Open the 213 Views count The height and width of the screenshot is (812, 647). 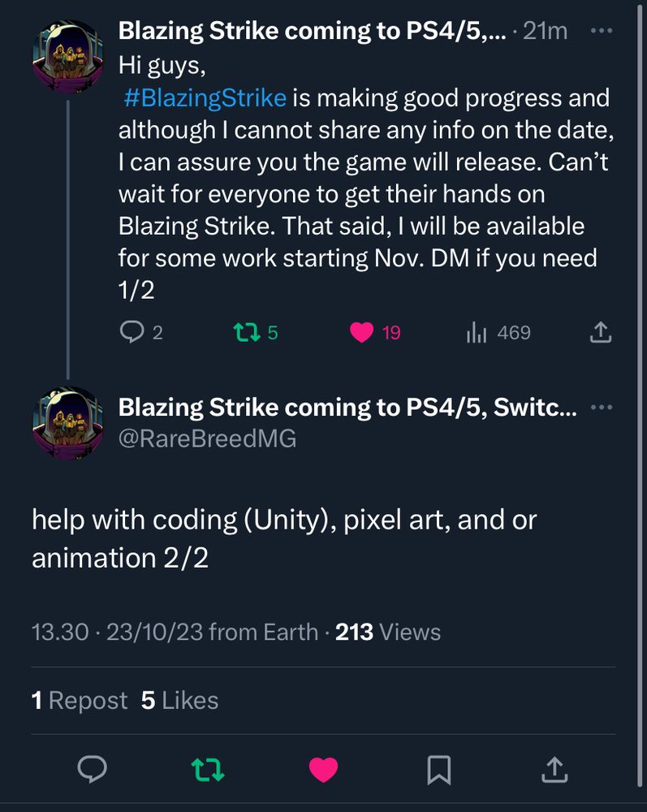[x=387, y=633]
